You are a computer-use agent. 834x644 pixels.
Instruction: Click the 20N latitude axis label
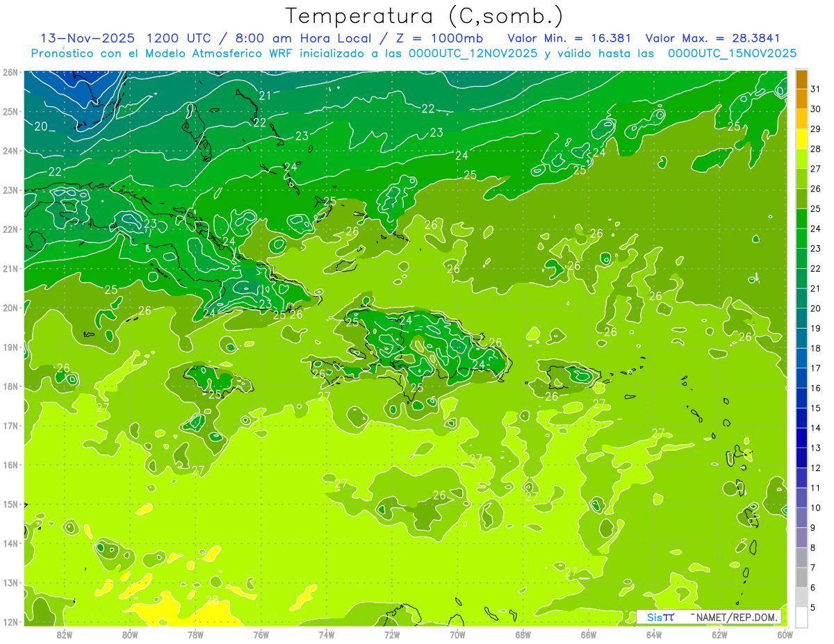pos(10,308)
